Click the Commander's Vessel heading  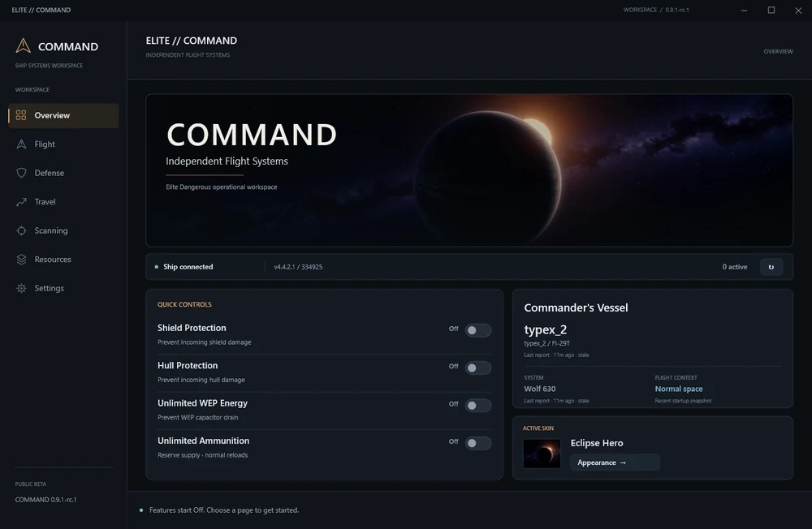point(576,308)
